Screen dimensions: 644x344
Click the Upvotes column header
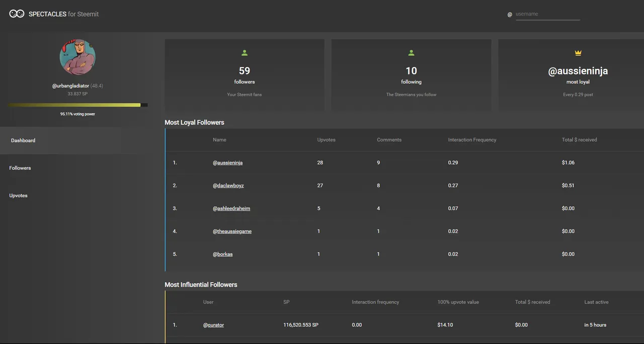tap(327, 140)
